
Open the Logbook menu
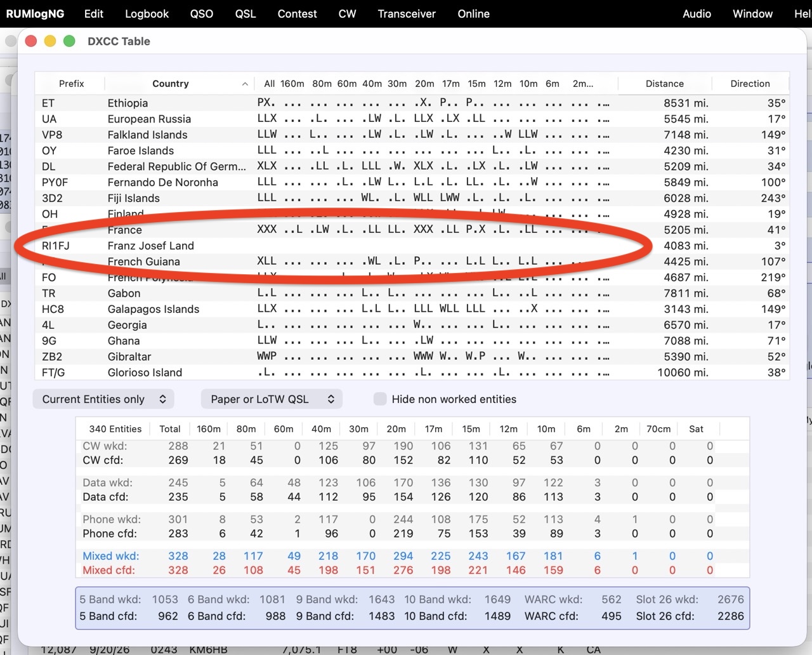(x=147, y=13)
